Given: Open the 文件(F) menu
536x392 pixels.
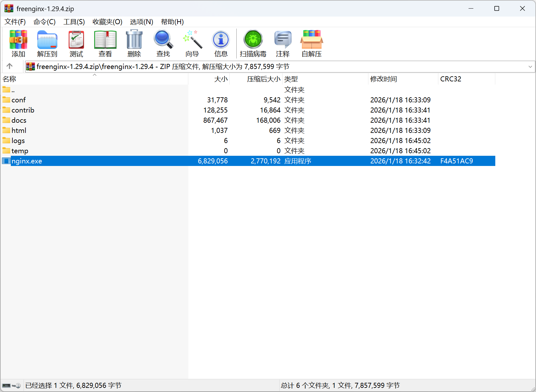Looking at the screenshot, I should tap(15, 22).
